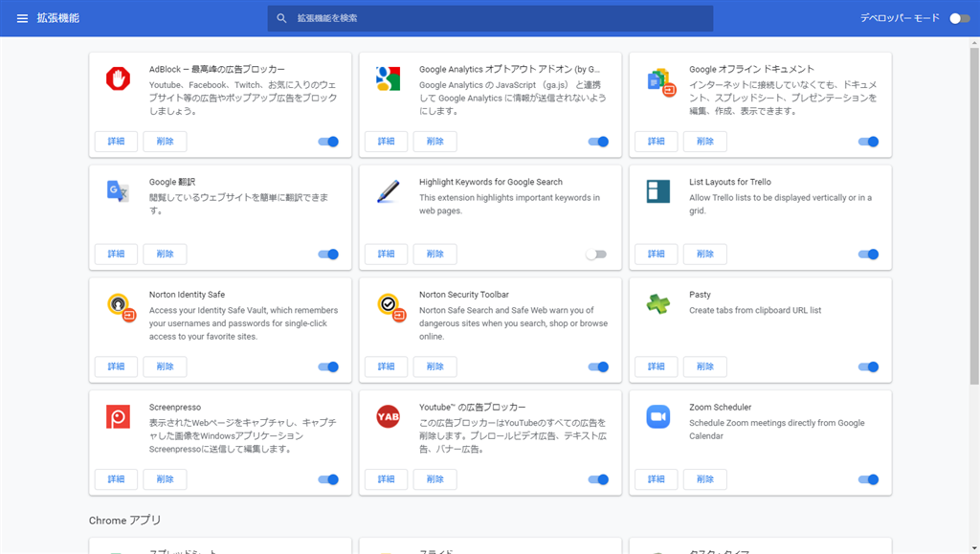Open Norton Security Toolbar details
Screen dimensions: 980x554
(x=387, y=366)
